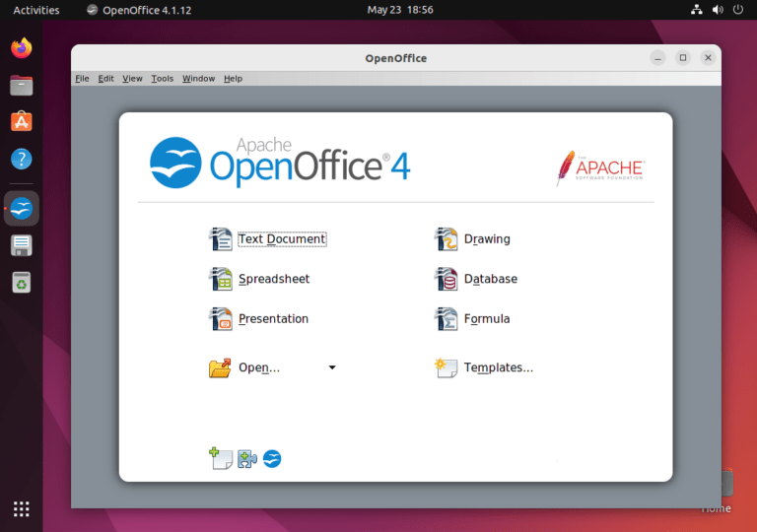Open the Tools menu
This screenshot has width=757, height=532.
pos(162,79)
